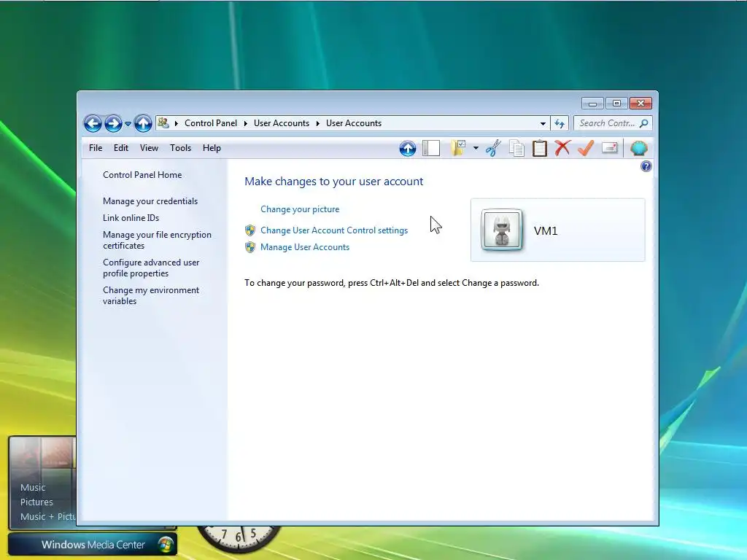
Task: Click the first User Accounts breadcrumb
Action: click(x=282, y=122)
